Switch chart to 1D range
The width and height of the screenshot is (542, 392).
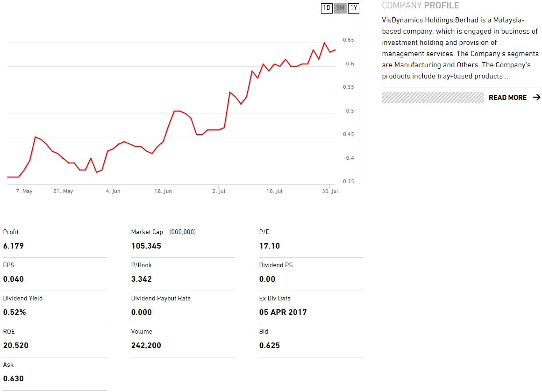327,8
